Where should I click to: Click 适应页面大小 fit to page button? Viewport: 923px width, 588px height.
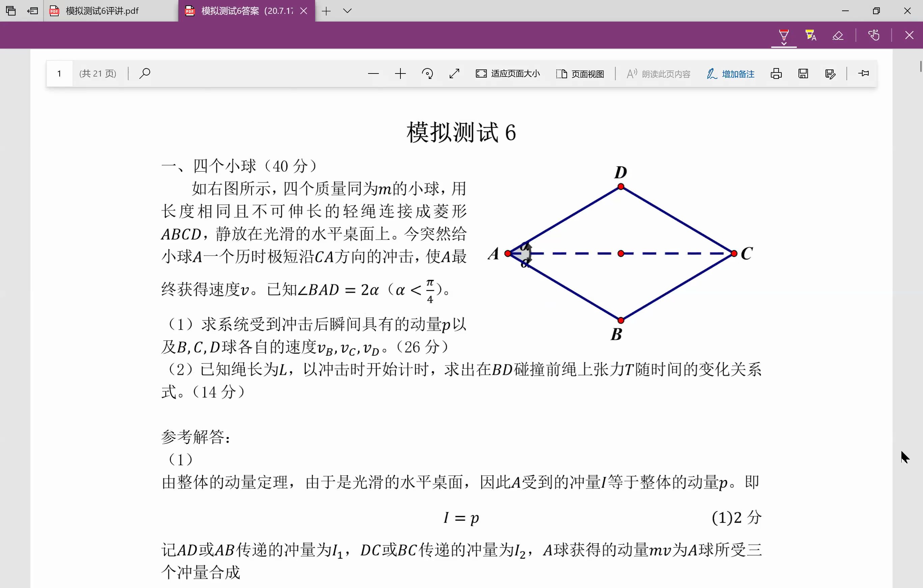click(507, 73)
